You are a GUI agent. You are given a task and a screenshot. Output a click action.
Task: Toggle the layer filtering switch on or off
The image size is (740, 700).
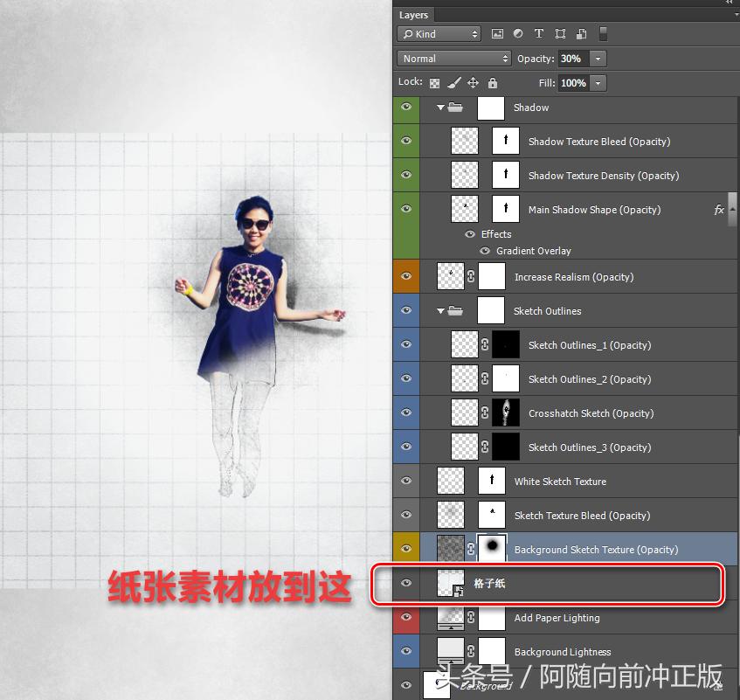click(603, 34)
